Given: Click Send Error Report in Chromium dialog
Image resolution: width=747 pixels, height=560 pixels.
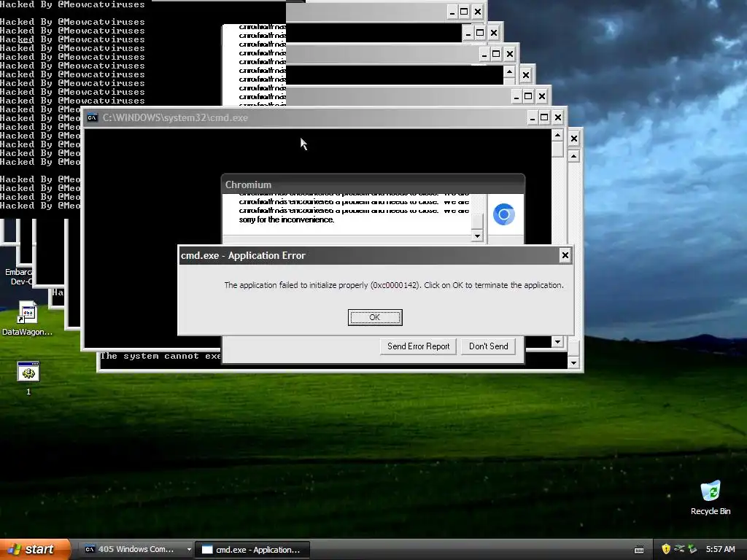Looking at the screenshot, I should tap(418, 346).
